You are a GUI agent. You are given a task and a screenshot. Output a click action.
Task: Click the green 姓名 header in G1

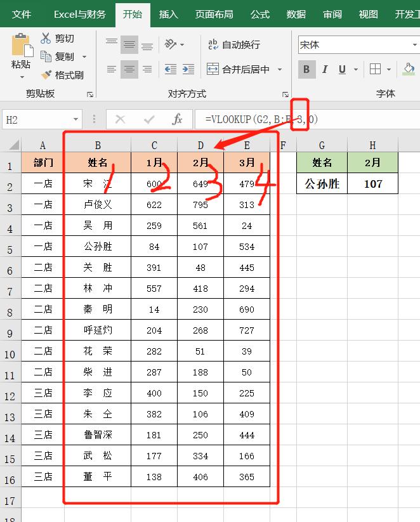point(322,162)
